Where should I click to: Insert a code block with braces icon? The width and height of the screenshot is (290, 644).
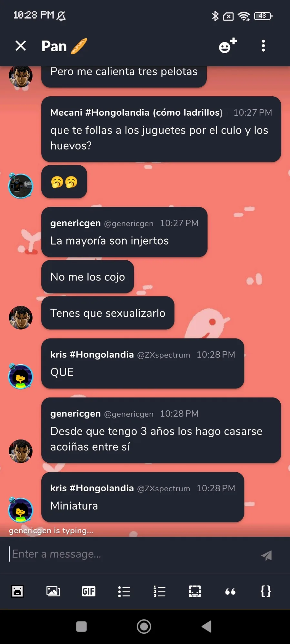pyautogui.click(x=266, y=591)
